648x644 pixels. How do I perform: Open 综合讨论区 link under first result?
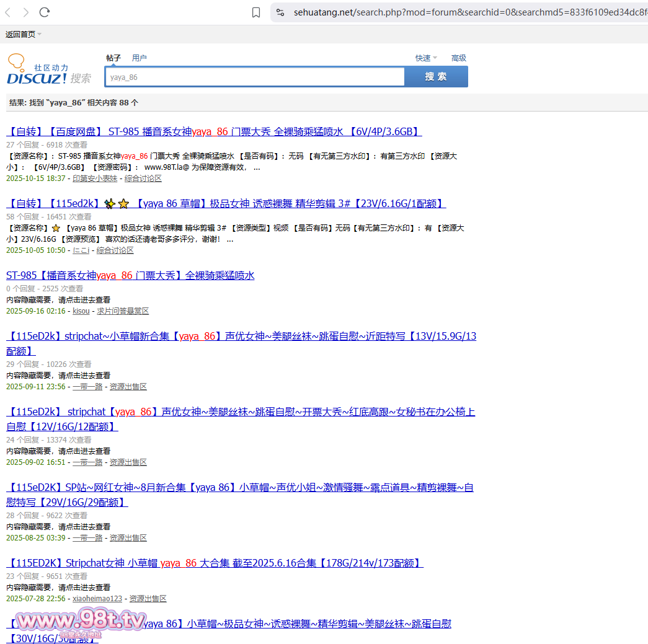[x=143, y=179]
